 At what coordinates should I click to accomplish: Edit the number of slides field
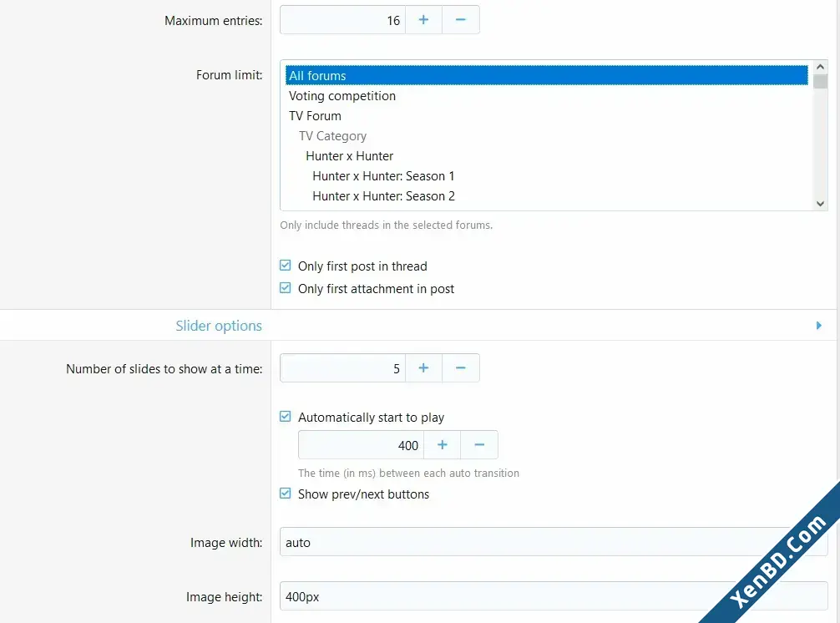pos(343,368)
